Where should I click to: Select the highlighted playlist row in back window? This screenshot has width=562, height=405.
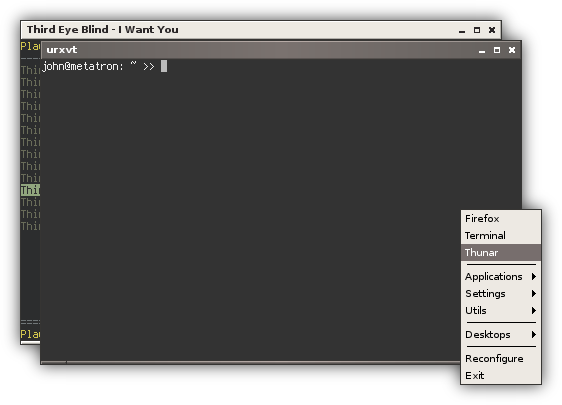click(30, 190)
